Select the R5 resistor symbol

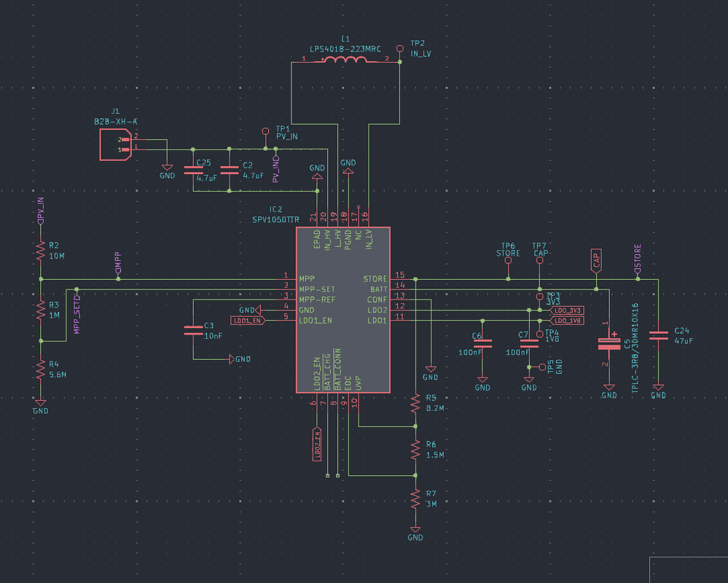pos(415,404)
